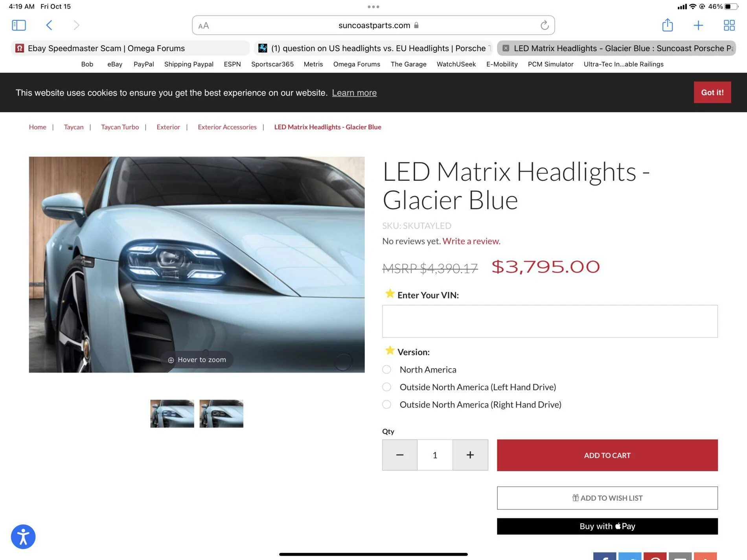Open the Sportscar365 bookmark
The width and height of the screenshot is (747, 560).
coord(272,64)
